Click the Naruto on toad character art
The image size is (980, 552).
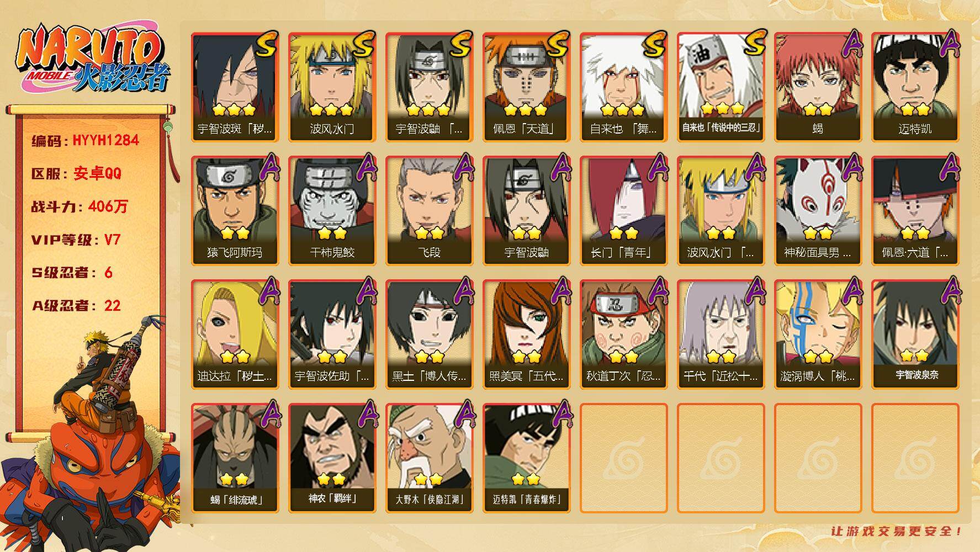pos(94,433)
